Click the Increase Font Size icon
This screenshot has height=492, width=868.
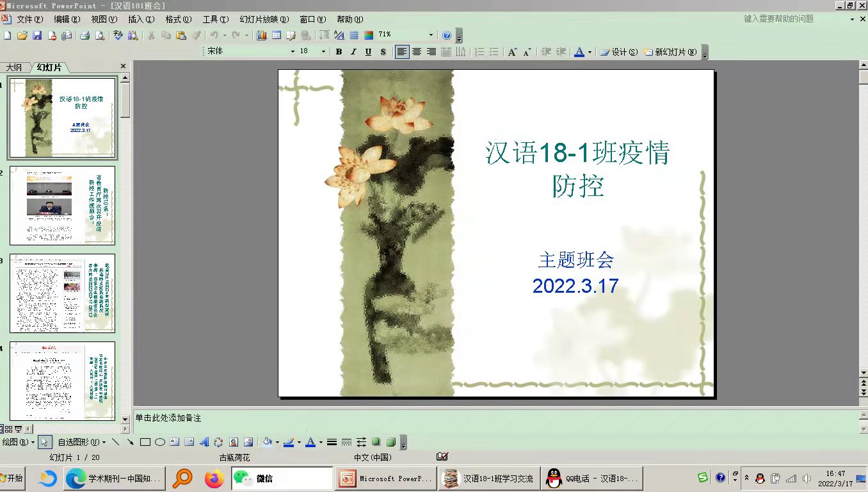[x=512, y=52]
